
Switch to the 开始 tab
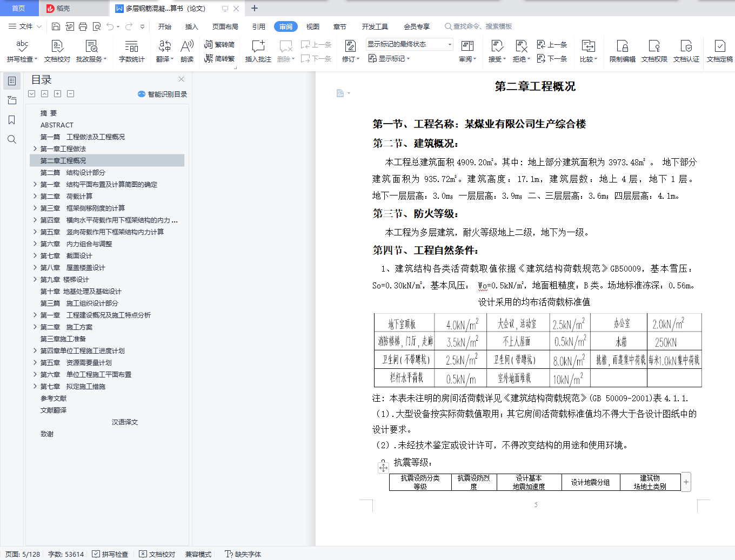[165, 26]
